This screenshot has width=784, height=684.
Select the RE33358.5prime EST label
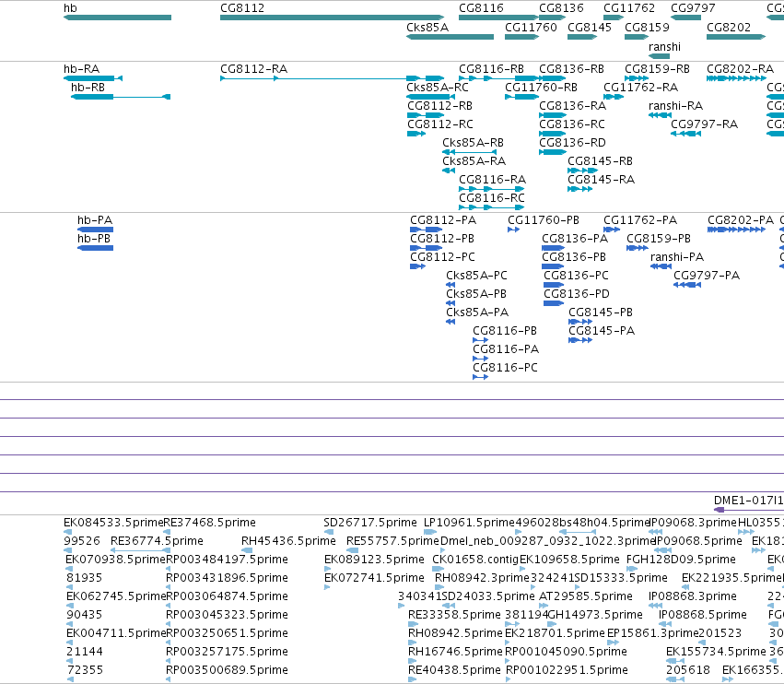click(454, 615)
